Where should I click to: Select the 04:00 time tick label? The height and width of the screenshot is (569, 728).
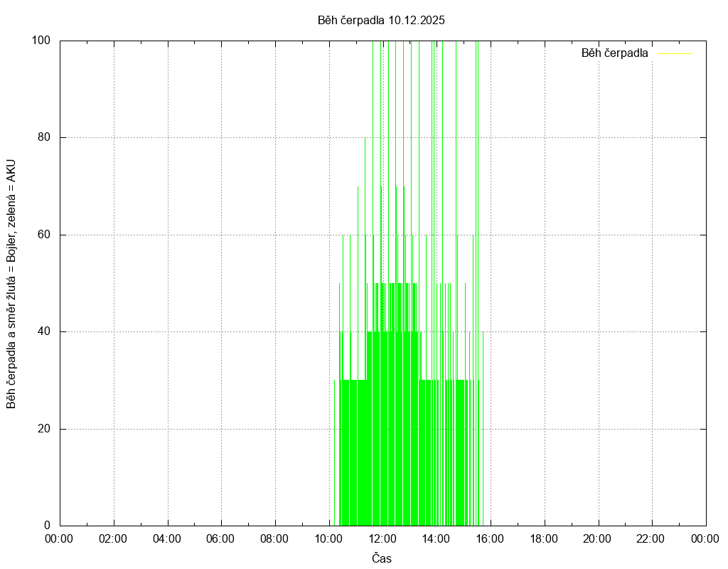point(167,538)
